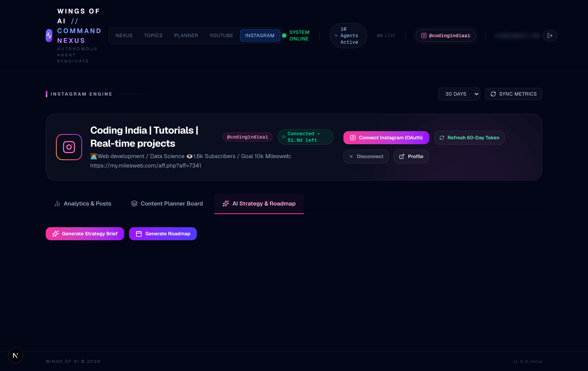Click the live broadcast signal icon
This screenshot has width=588, height=371.
click(380, 36)
